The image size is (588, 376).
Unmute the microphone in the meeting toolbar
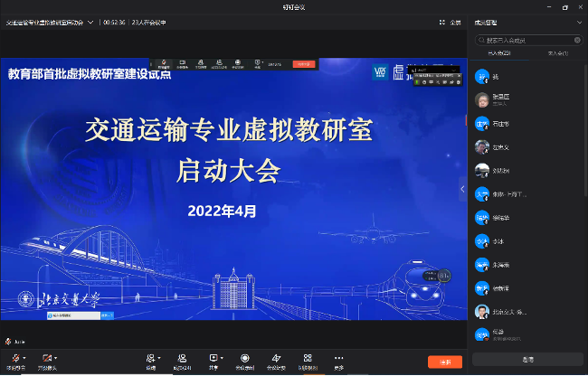click(15, 359)
